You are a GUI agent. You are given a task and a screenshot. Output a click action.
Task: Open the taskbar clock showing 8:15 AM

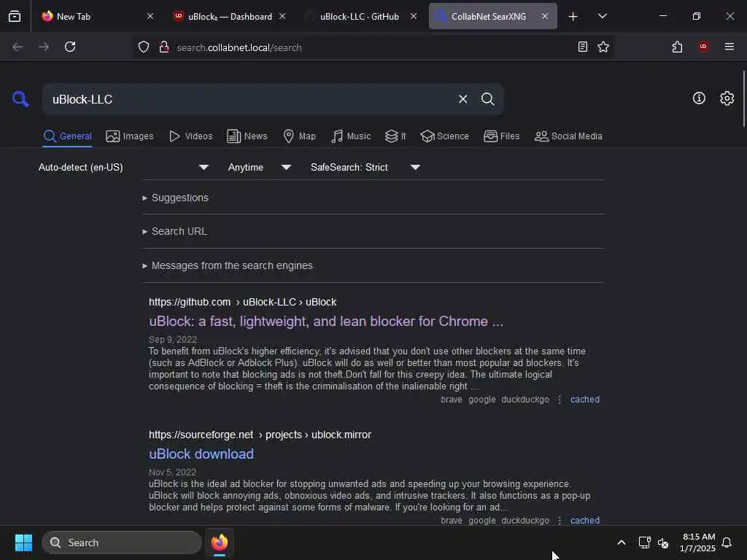tap(698, 542)
